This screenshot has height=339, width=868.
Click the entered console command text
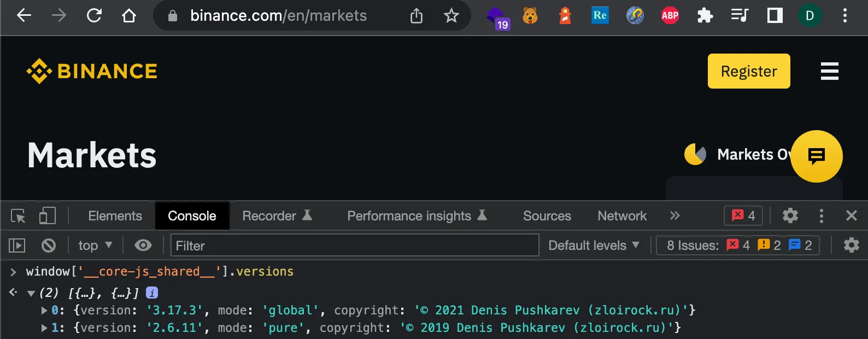click(160, 272)
